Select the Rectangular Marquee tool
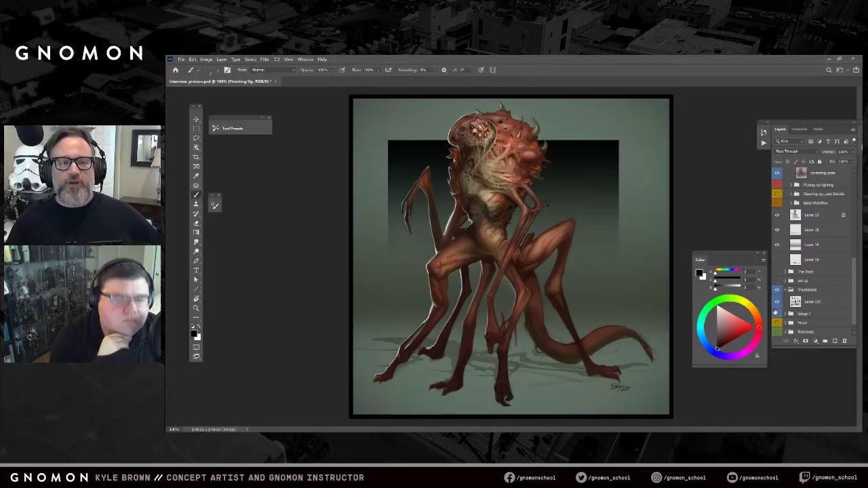The width and height of the screenshot is (868, 488). (x=196, y=129)
